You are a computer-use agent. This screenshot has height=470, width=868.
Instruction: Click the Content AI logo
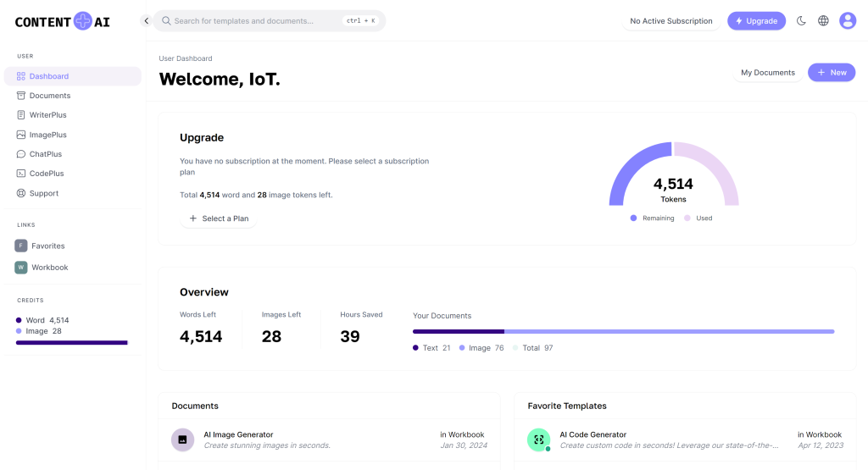(63, 21)
